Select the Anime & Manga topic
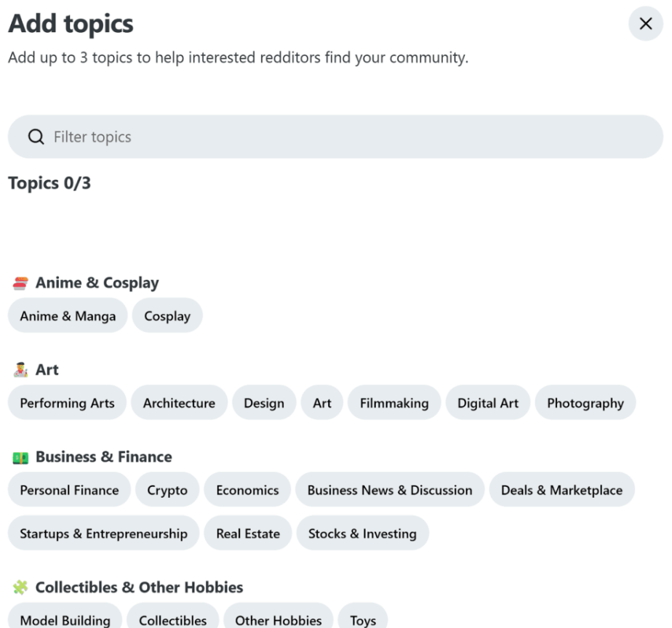This screenshot has height=628, width=672. (68, 316)
